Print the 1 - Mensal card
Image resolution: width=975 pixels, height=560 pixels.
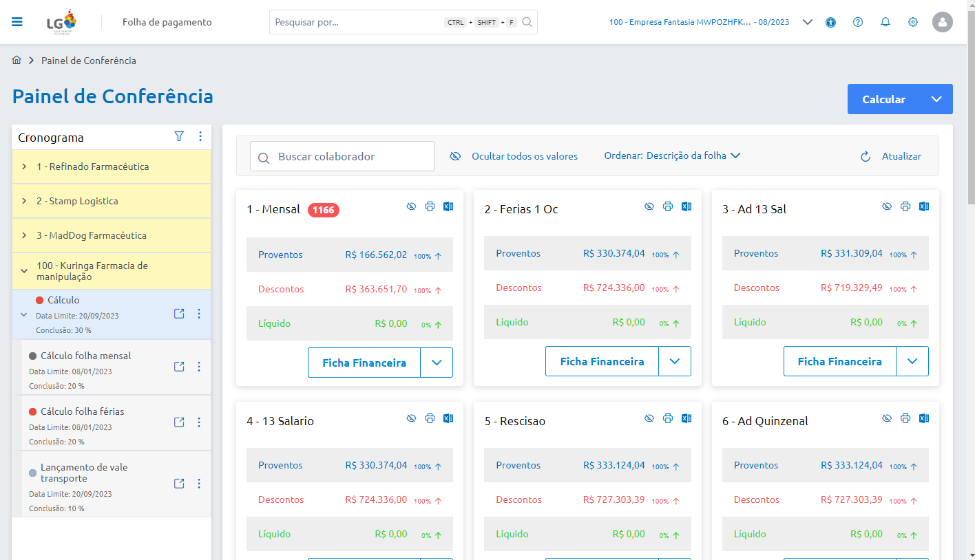(430, 206)
